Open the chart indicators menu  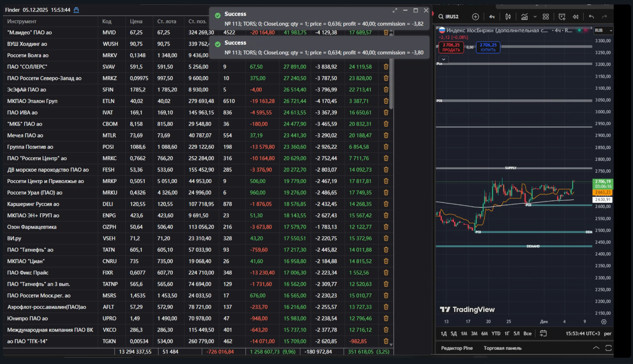pos(524,17)
